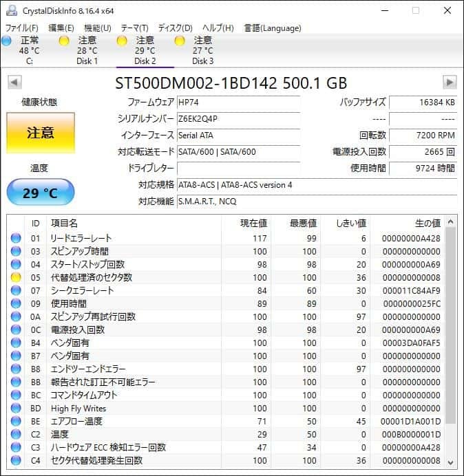Click status icon for B8 エンドツーエンドエラー
The height and width of the screenshot is (476, 464).
point(16,369)
